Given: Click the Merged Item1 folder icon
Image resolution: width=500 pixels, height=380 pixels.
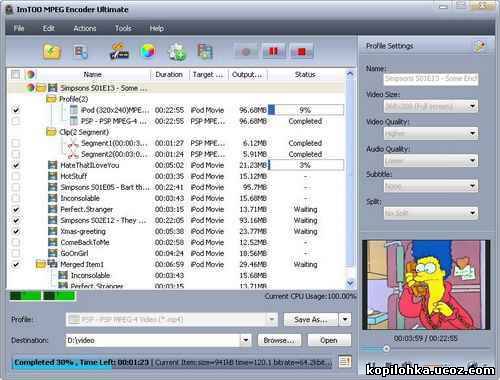Looking at the screenshot, I should [x=40, y=264].
